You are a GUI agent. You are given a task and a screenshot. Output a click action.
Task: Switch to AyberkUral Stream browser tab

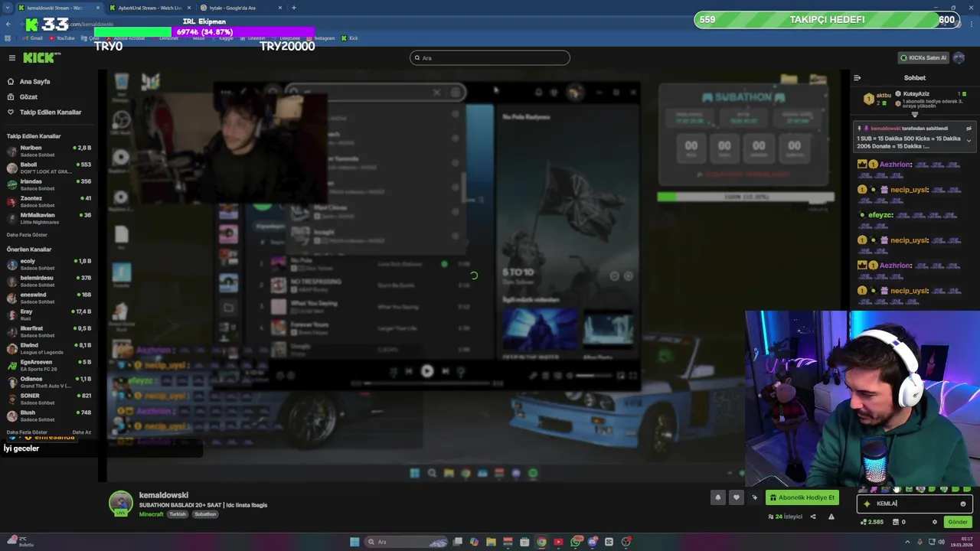[x=149, y=8]
